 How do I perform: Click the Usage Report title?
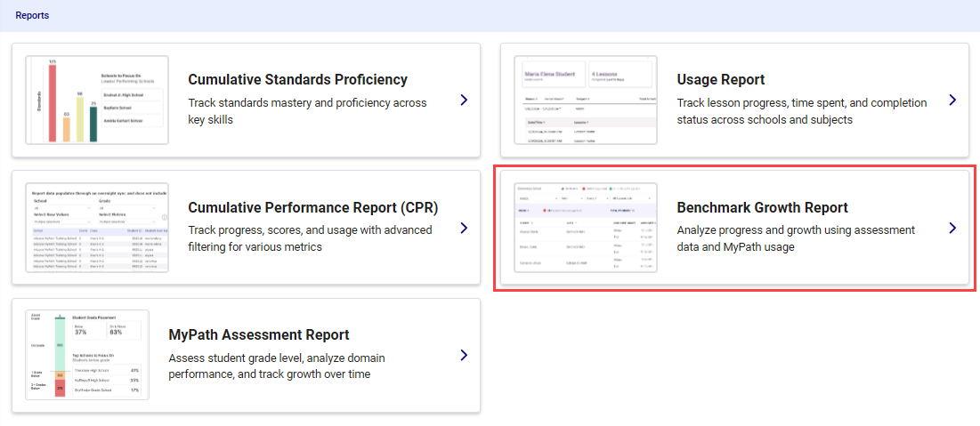(720, 80)
